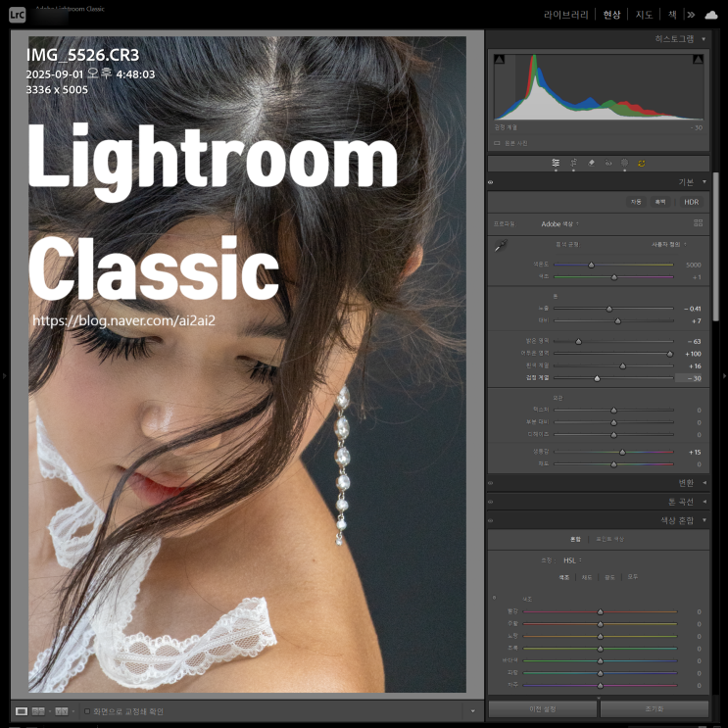Select the All (모두) HSL tab

click(x=632, y=577)
